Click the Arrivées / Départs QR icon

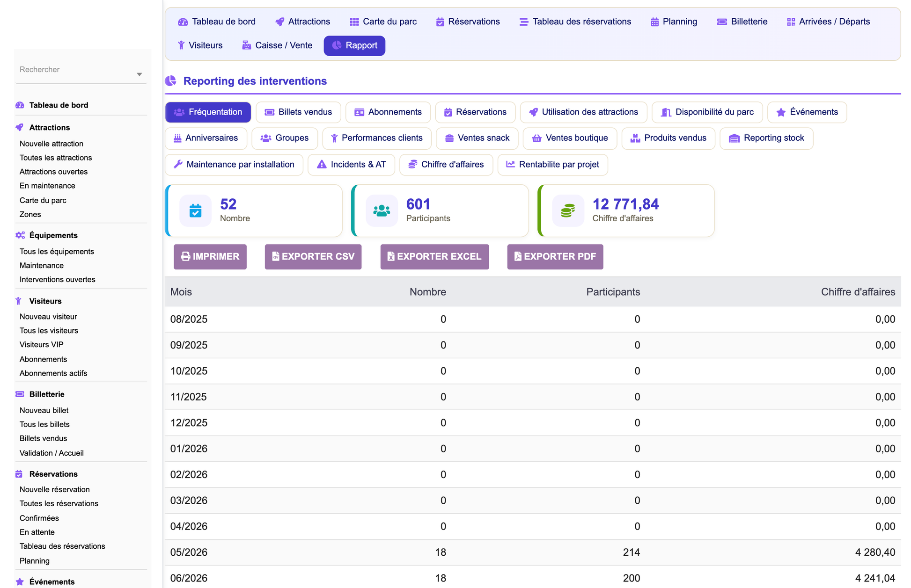pos(791,22)
